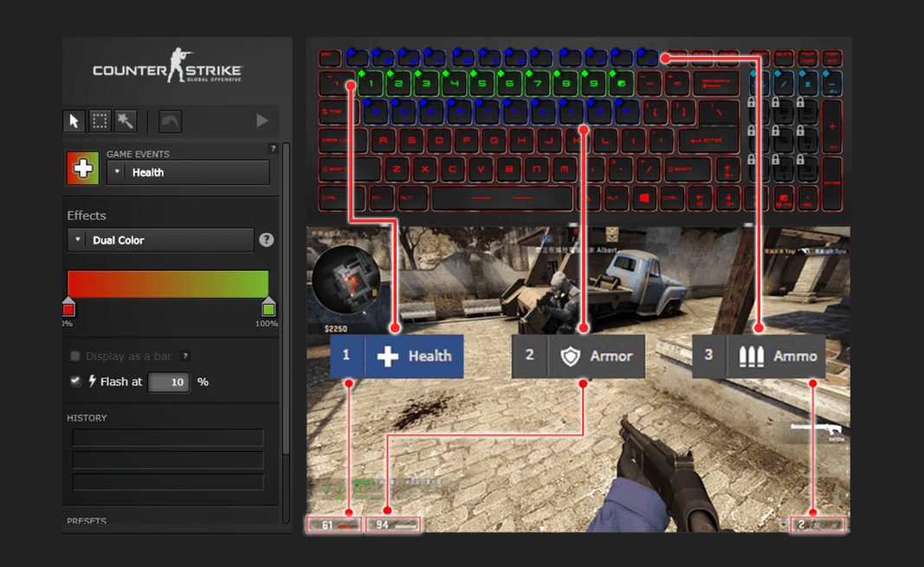Click the Flash at percentage input field
The image size is (924, 567).
click(168, 382)
